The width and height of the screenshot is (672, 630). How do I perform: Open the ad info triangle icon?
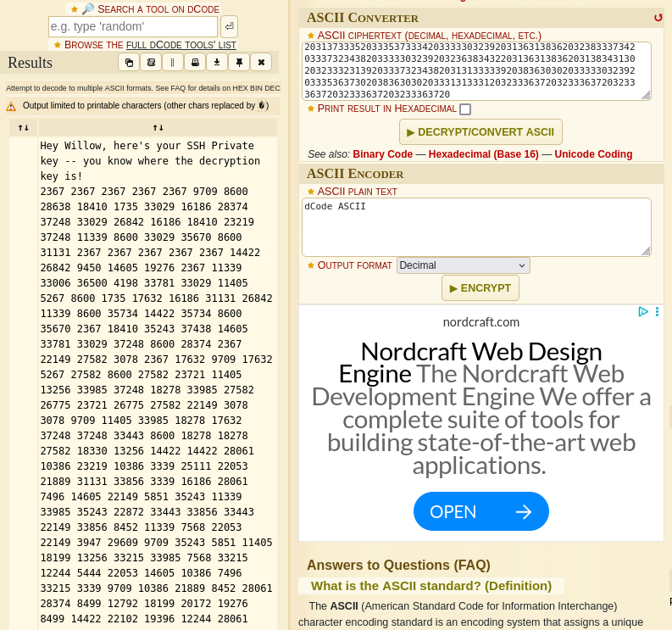[643, 312]
